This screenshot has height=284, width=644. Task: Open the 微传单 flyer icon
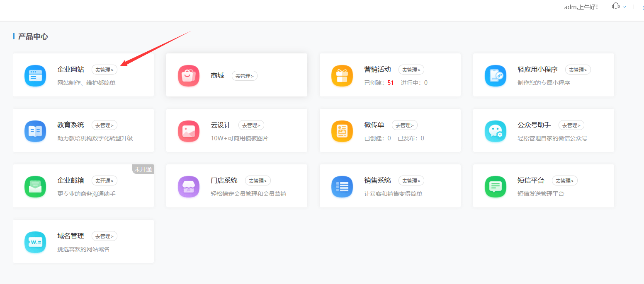(342, 131)
